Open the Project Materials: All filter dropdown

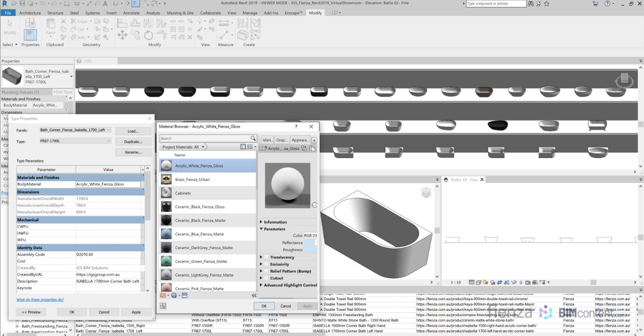185,147
